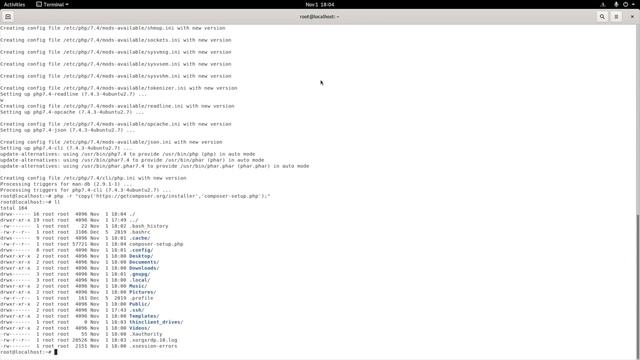Click the .bashrc file name
Image resolution: width=640 pixels, height=360 pixels.
tap(140, 232)
